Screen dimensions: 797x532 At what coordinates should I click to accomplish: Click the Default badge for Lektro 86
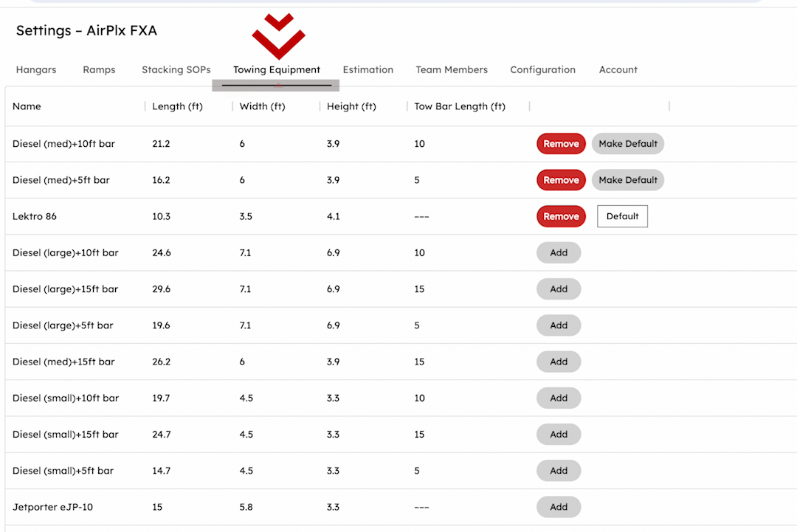(622, 216)
